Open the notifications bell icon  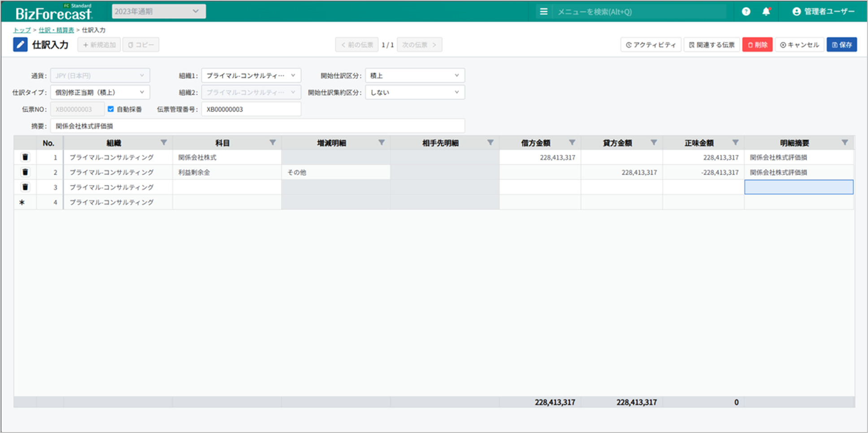point(766,12)
